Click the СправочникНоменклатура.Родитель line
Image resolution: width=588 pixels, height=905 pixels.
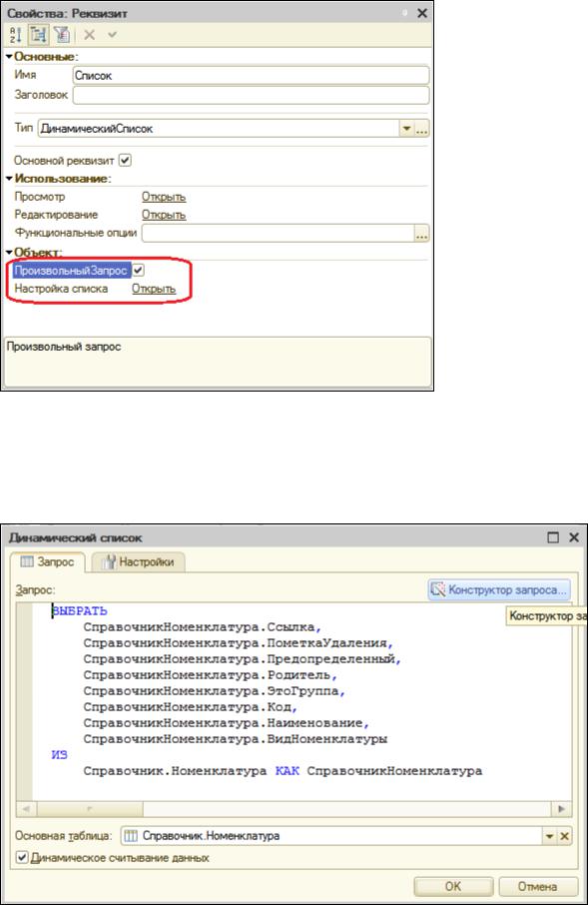point(210,674)
